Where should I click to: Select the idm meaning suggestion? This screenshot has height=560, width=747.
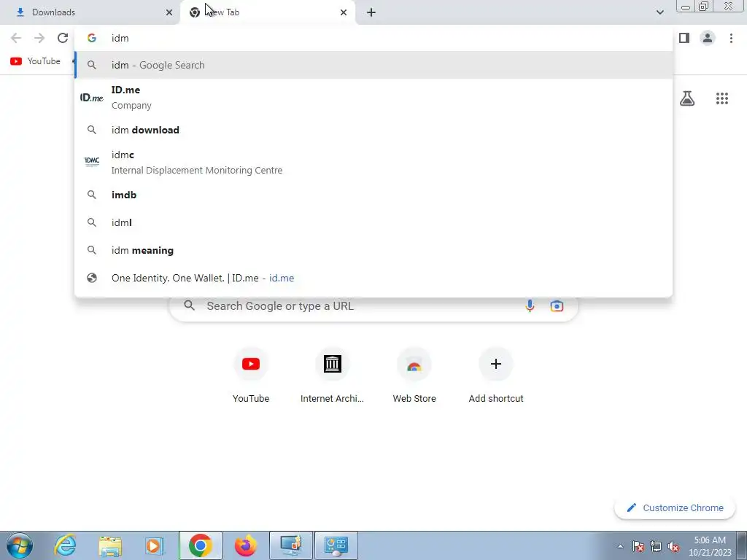(x=373, y=250)
